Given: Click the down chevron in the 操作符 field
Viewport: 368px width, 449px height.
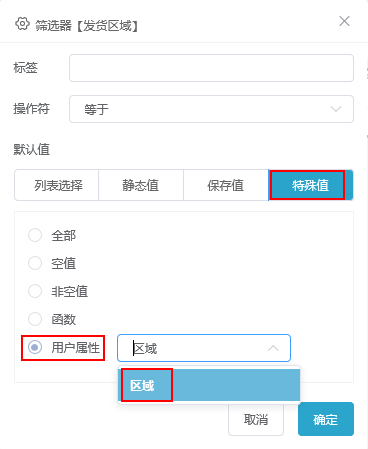Looking at the screenshot, I should pyautogui.click(x=336, y=109).
